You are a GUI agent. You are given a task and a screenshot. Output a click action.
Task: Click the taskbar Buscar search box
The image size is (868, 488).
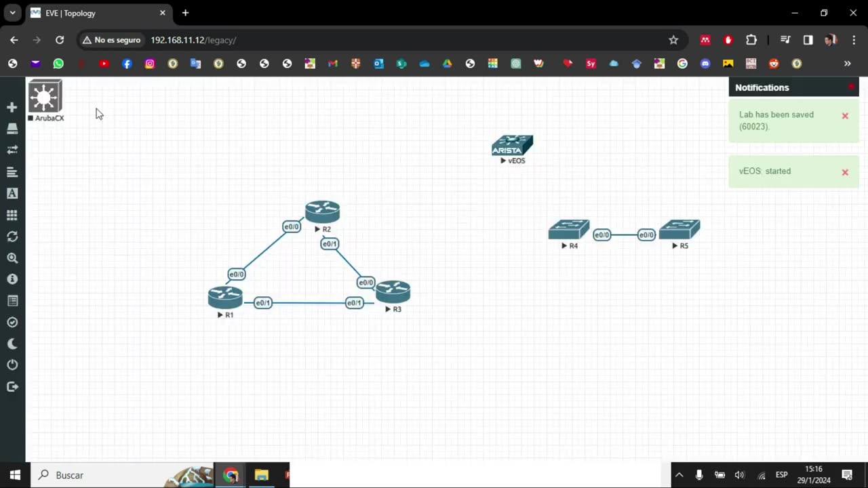coord(122,475)
